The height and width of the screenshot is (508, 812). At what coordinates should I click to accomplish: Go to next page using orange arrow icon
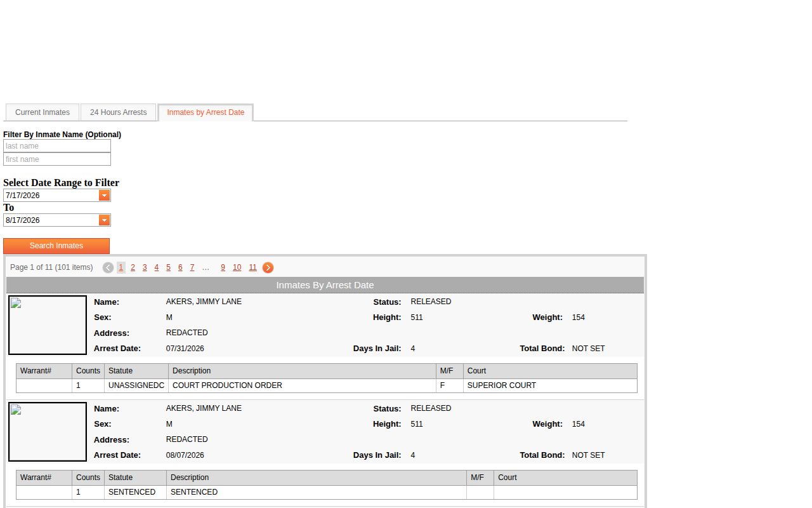tap(268, 268)
